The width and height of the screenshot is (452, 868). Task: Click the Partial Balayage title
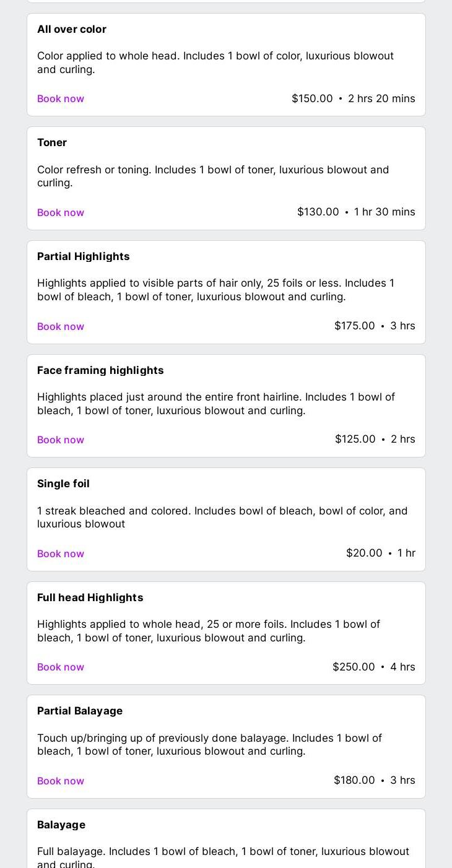click(80, 711)
